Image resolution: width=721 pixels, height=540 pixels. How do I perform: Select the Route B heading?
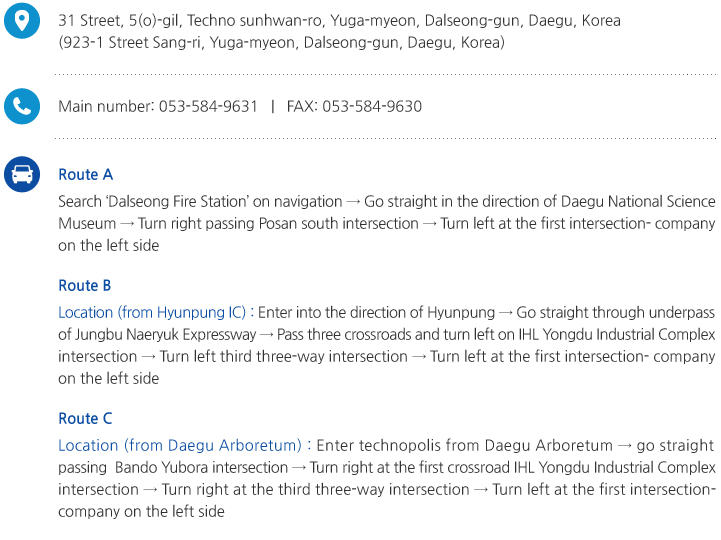85,285
